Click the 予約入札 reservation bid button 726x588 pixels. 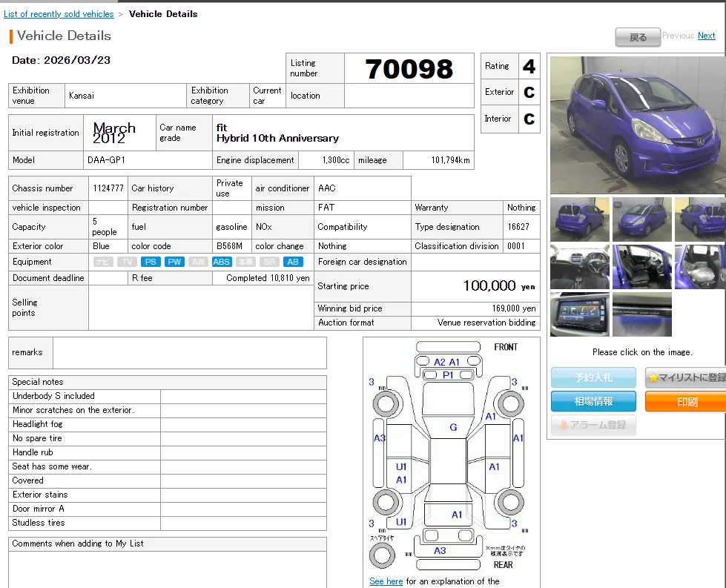(593, 377)
